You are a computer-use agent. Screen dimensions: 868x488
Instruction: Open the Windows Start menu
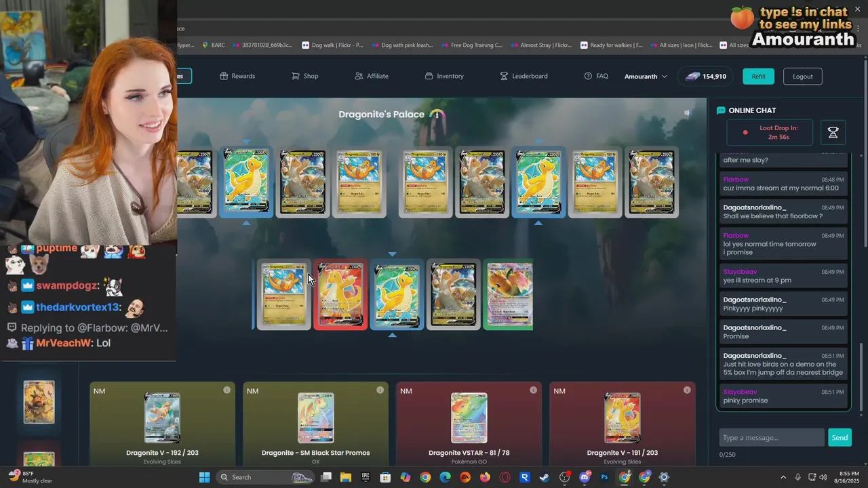click(x=204, y=477)
